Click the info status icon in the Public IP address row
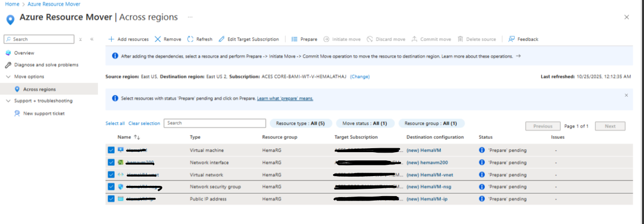 coord(482,199)
